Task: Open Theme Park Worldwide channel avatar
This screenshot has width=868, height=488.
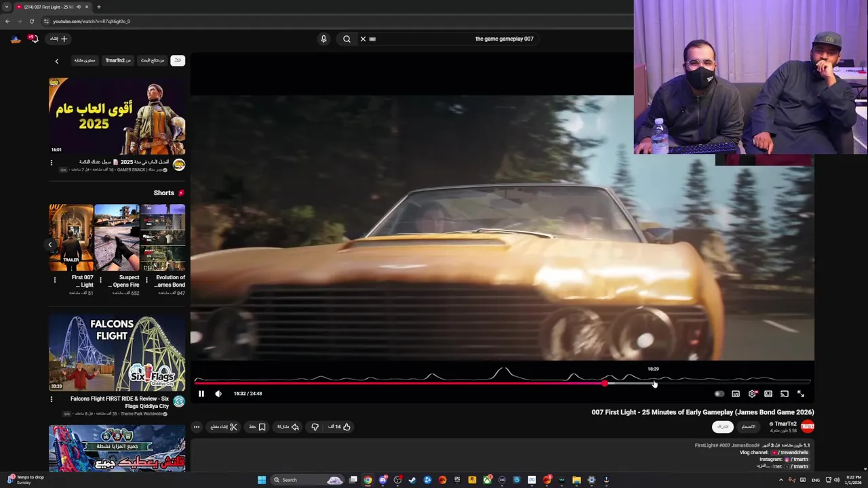Action: point(179,401)
